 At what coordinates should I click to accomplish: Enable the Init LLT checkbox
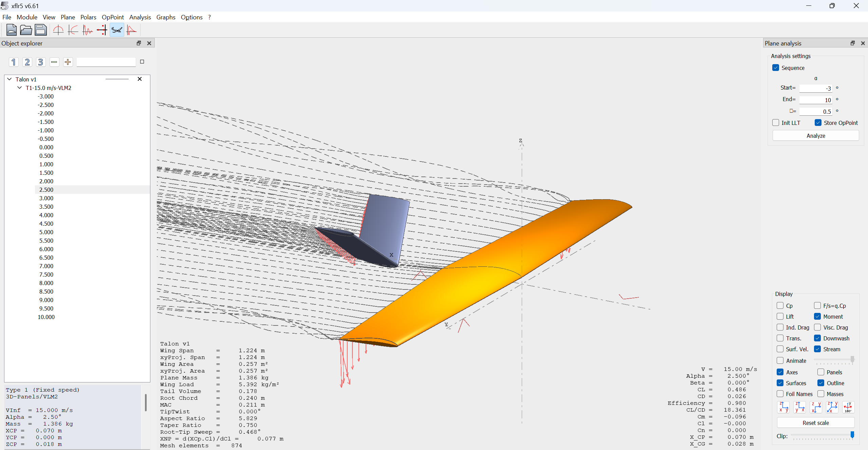pos(776,123)
